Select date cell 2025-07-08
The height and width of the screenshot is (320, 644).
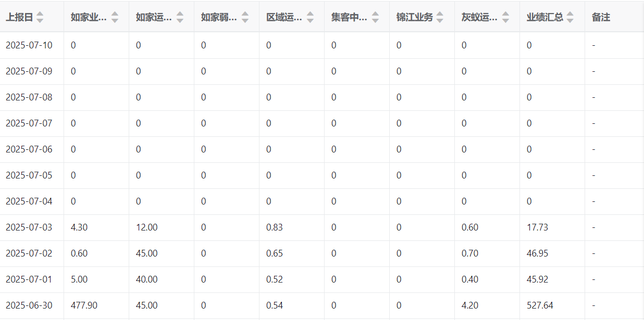tap(29, 97)
